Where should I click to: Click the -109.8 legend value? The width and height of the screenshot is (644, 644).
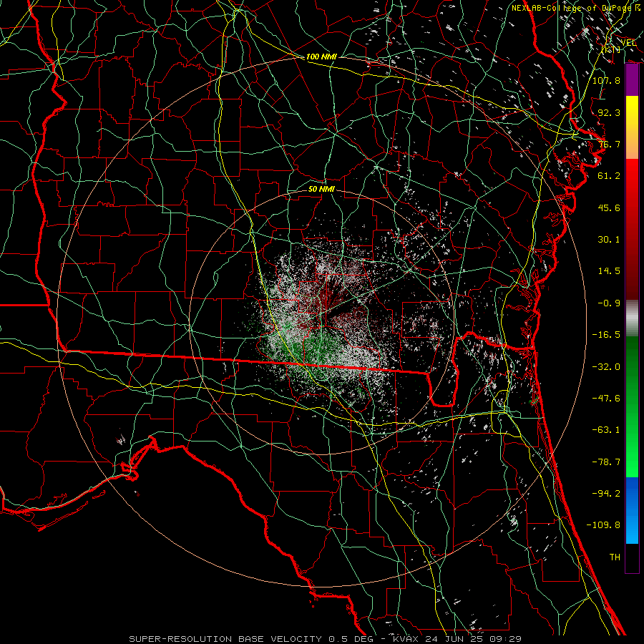point(603,525)
